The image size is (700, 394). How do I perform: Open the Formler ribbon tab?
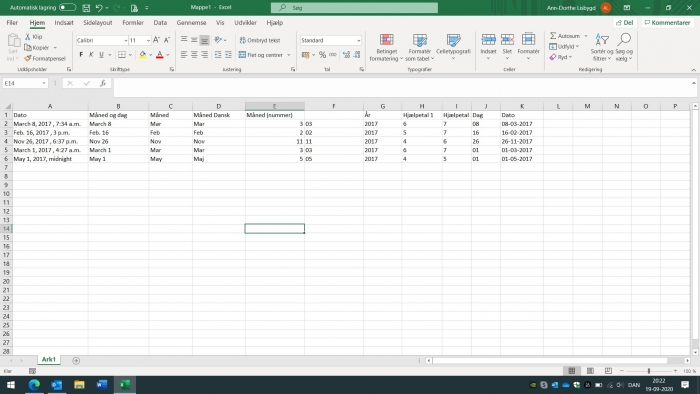(133, 23)
